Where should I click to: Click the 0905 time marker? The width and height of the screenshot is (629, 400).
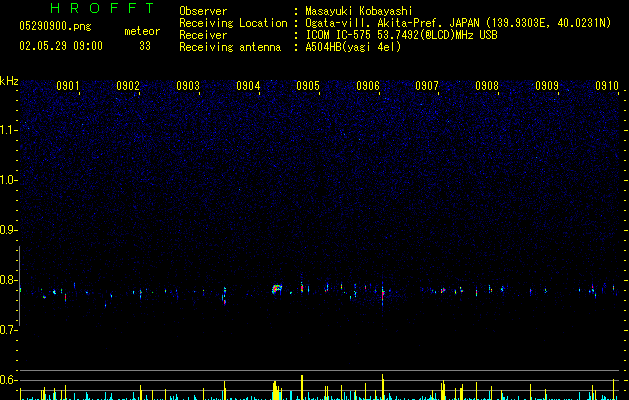(x=308, y=86)
